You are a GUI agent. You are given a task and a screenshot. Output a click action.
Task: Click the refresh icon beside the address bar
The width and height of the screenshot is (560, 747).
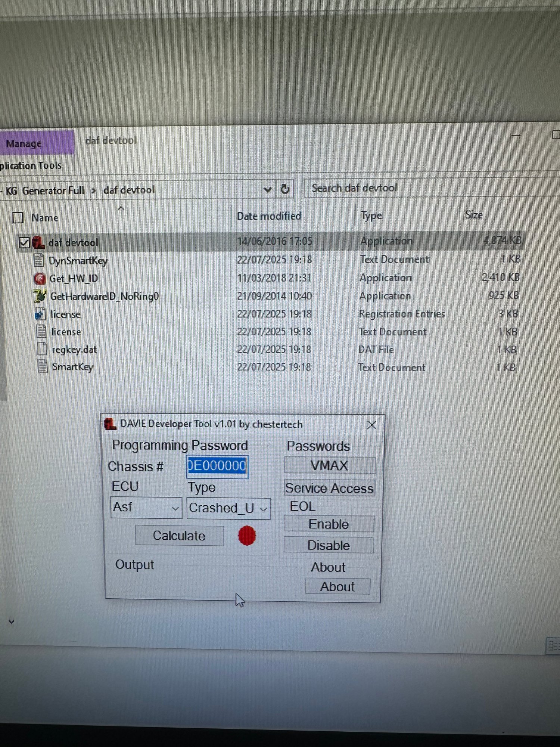(285, 189)
